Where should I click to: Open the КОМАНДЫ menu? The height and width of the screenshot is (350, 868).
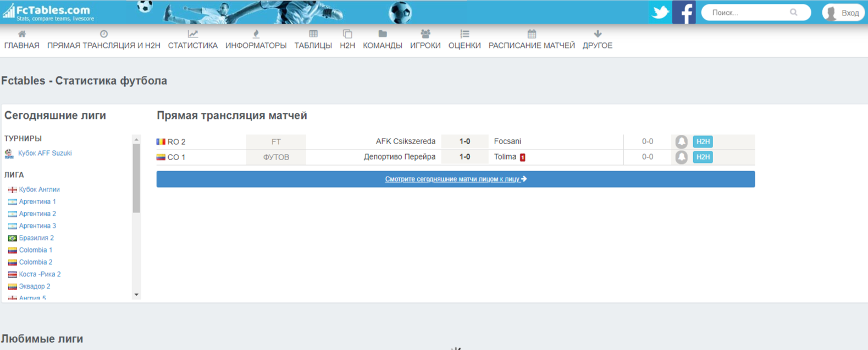[x=383, y=46]
